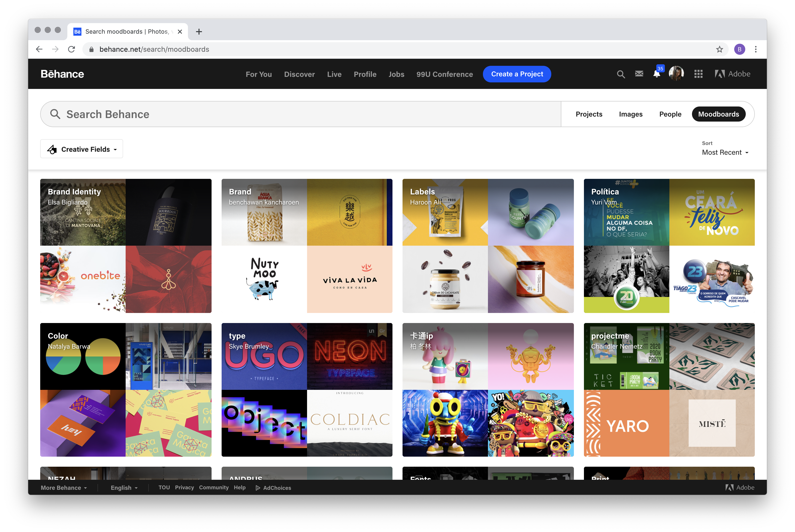Click the site lock icon in address bar
The image size is (795, 532).
tap(91, 49)
